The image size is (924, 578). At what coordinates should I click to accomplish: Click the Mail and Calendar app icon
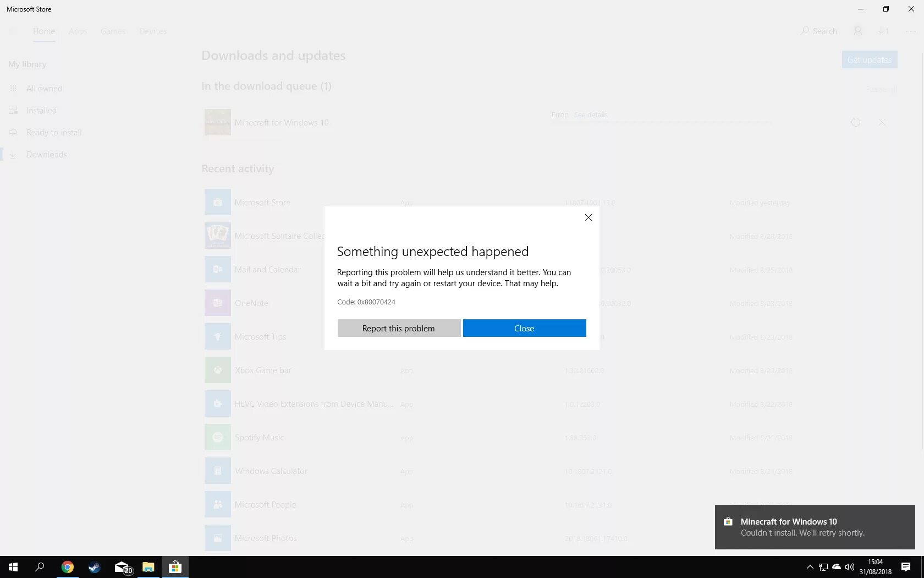tap(218, 269)
